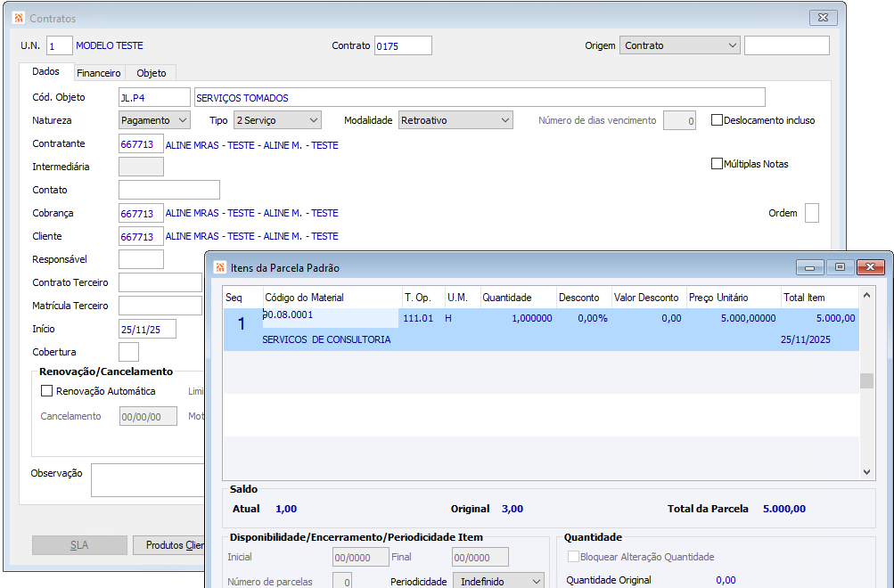The image size is (894, 588).
Task: Click the items grid scroll down arrow
Action: pyautogui.click(x=867, y=472)
